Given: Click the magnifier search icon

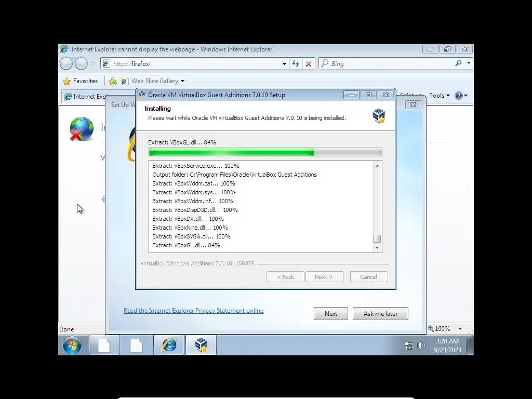Looking at the screenshot, I should 458,63.
